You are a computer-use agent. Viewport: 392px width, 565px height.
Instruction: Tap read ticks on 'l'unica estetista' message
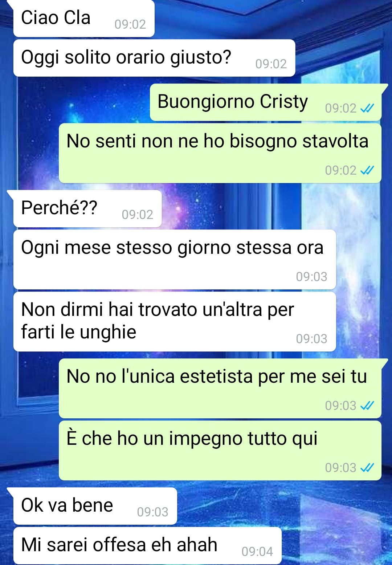click(x=367, y=406)
